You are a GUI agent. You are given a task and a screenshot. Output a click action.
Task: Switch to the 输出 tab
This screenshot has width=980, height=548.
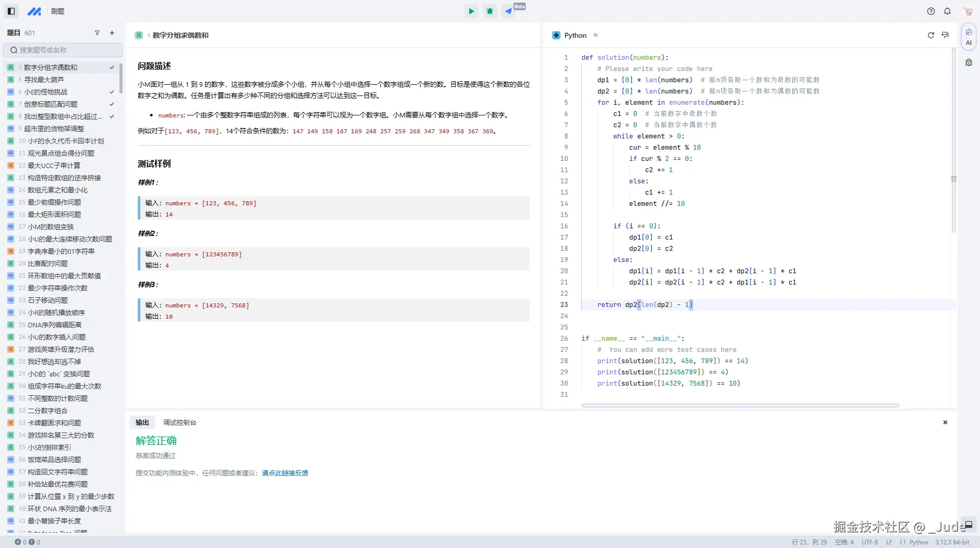point(142,422)
